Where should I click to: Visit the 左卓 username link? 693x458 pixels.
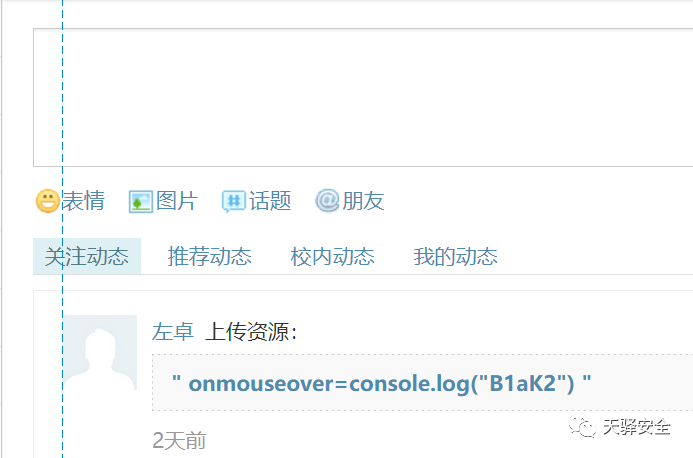pos(173,332)
